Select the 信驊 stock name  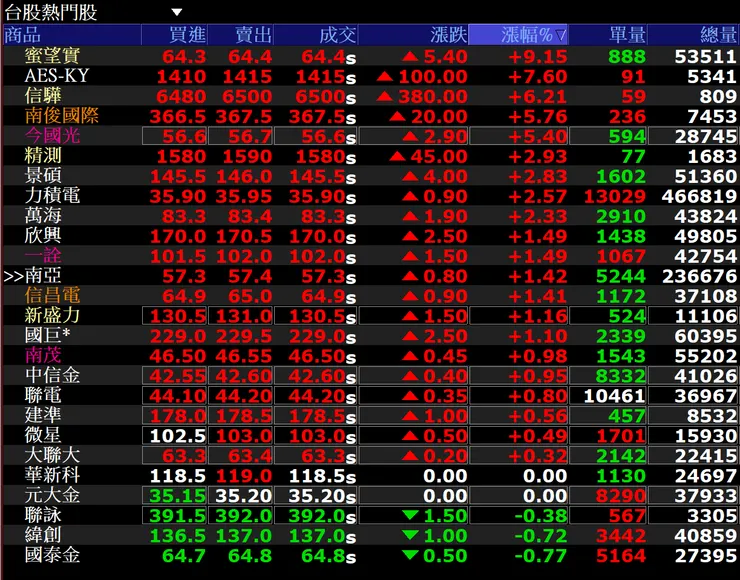tap(43, 95)
